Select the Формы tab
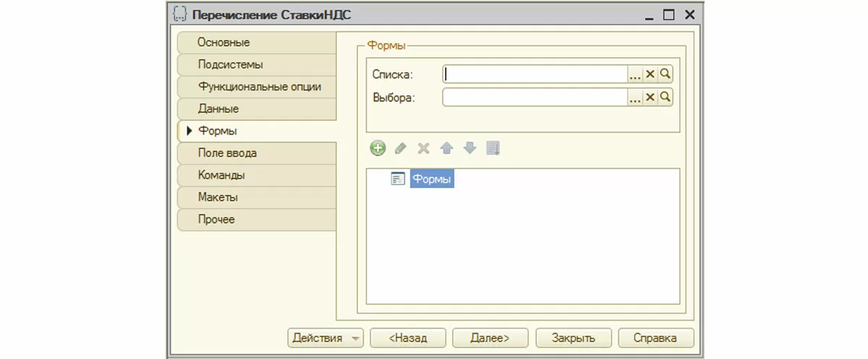868x359 pixels. [x=257, y=131]
